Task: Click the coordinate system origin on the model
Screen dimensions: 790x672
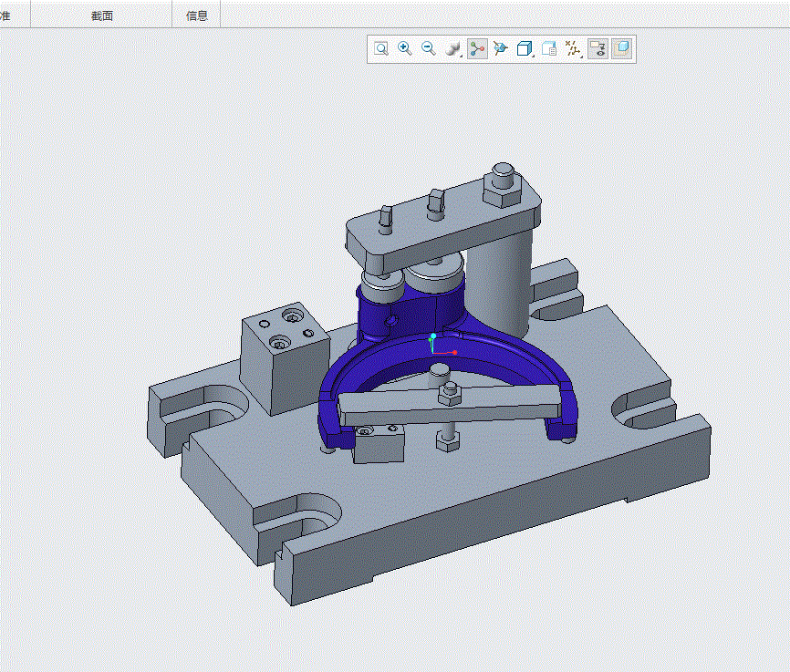Action: (x=433, y=352)
